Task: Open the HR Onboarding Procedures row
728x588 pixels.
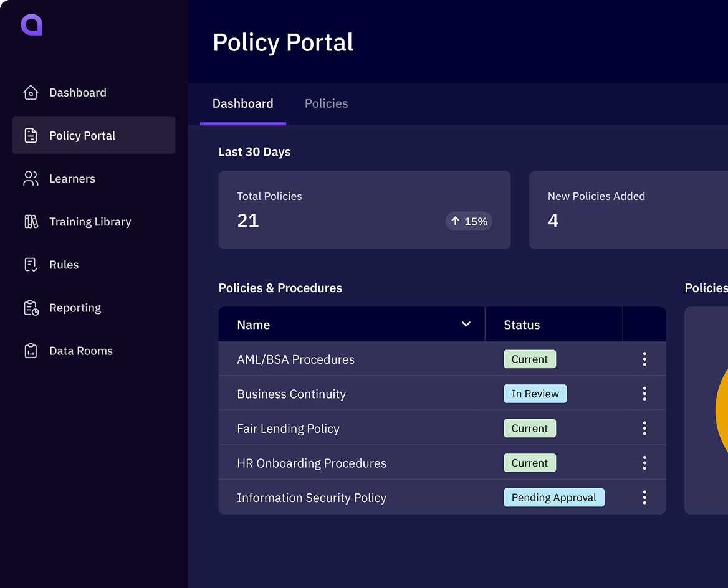Action: coord(442,463)
